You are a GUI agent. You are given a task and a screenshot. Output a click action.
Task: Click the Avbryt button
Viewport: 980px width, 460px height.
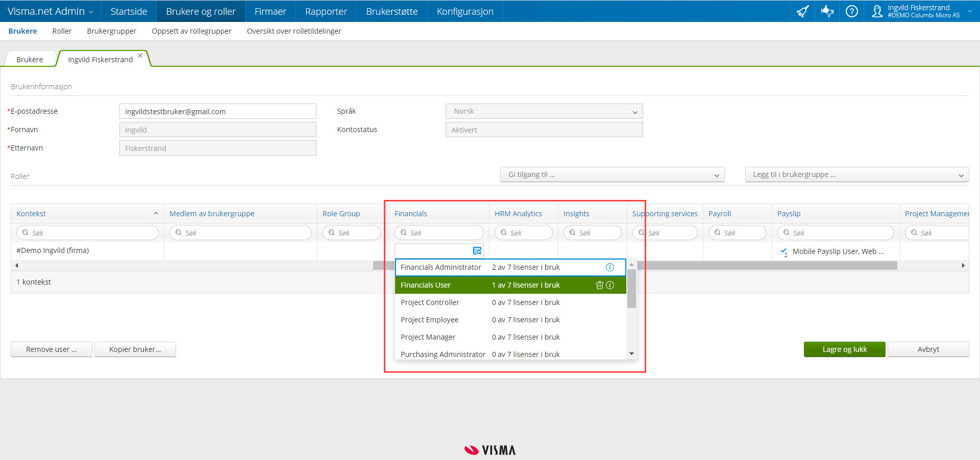click(928, 349)
